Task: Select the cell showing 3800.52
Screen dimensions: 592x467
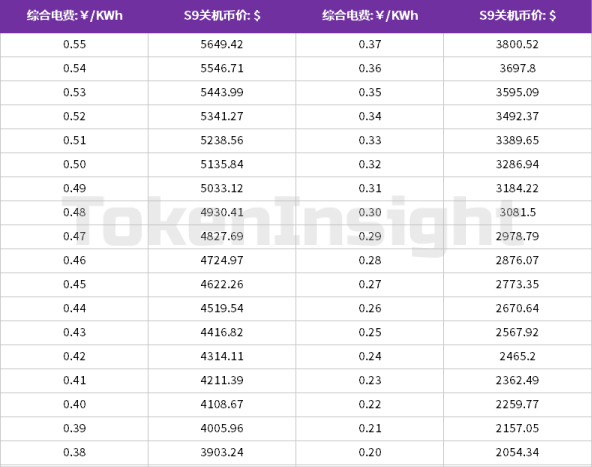Action: pos(517,45)
